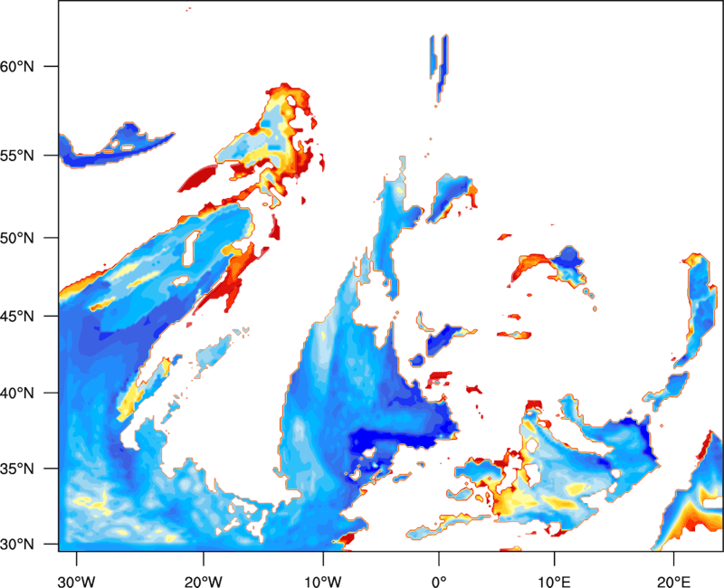Click the 55°N latitude label
Viewport: 724px width, 588px height.
[x=17, y=156]
